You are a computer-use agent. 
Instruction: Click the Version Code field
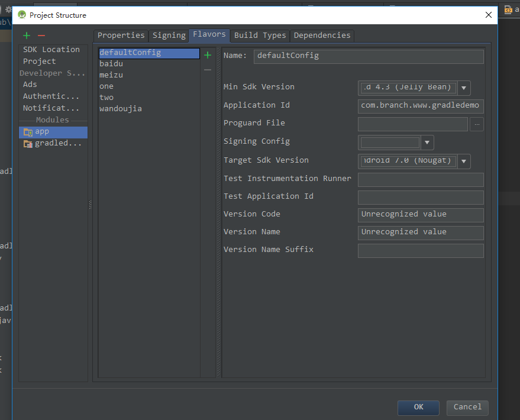[x=421, y=215]
